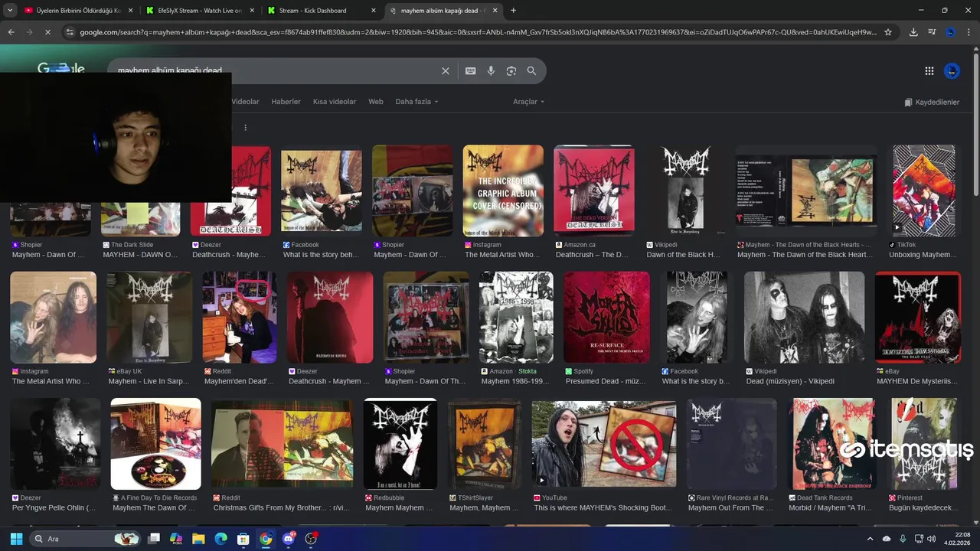Open the Vikipedi Dawn of the Black Hearts image
This screenshot has height=551, width=980.
pos(685,191)
